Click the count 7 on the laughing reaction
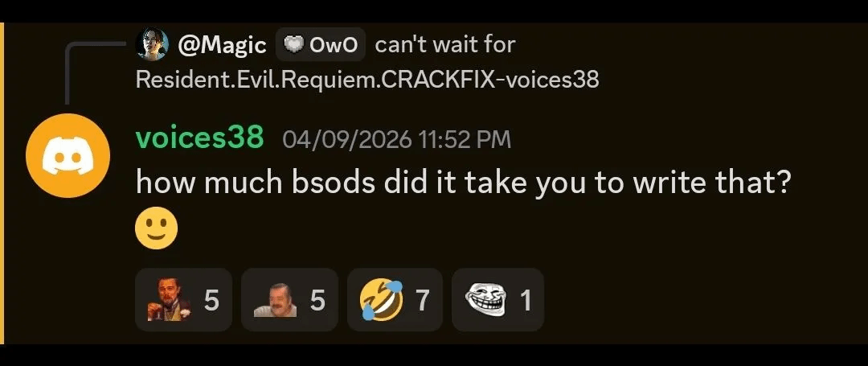Screen dimensions: 868x366 pos(423,300)
